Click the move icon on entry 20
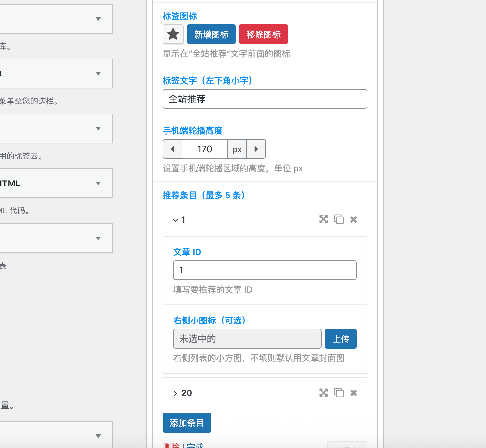 tap(323, 393)
